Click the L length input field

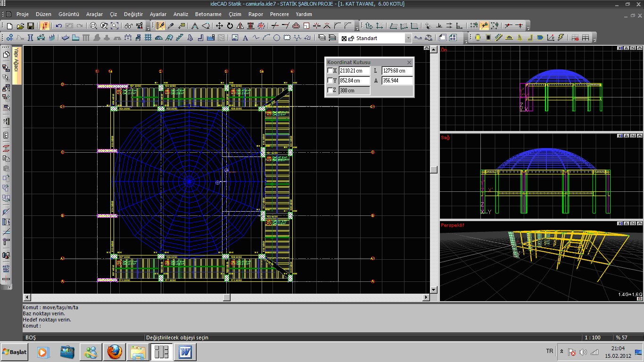(x=397, y=71)
